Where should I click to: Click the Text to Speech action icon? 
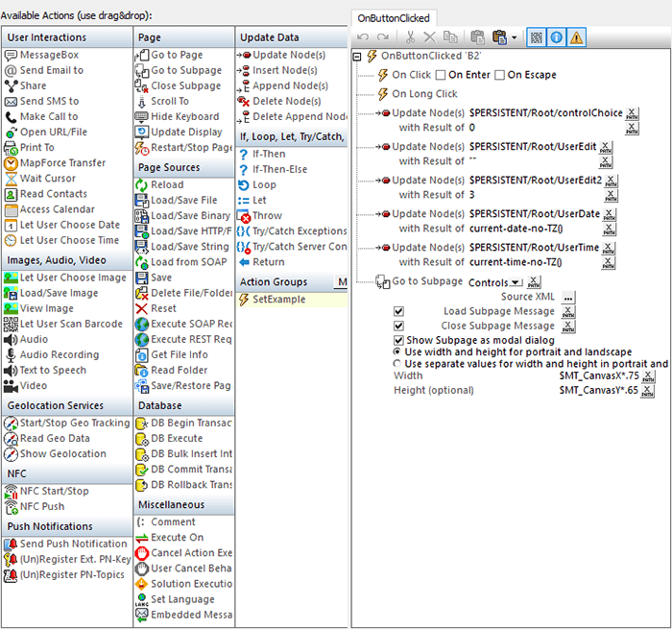(12, 370)
